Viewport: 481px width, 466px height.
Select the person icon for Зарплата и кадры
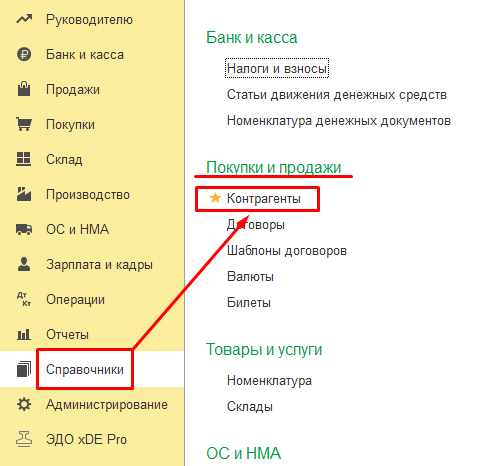pyautogui.click(x=24, y=264)
